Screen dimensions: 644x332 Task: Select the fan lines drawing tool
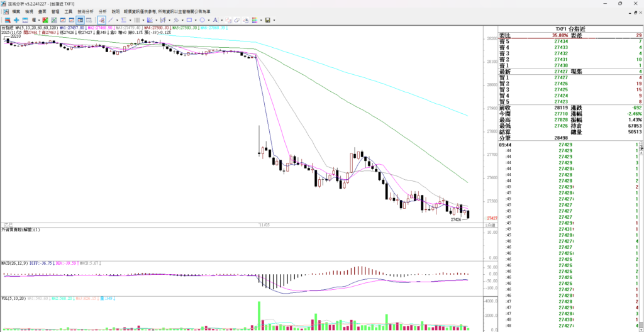tap(150, 20)
